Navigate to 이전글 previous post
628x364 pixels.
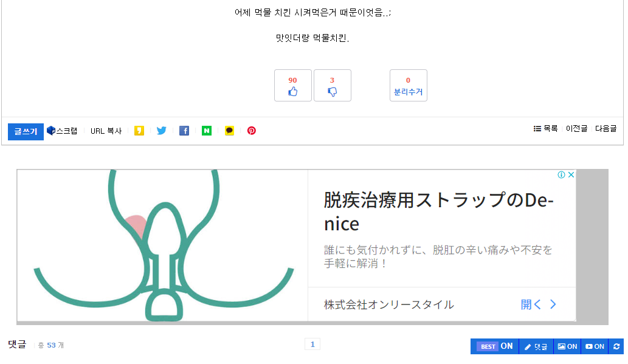point(576,129)
